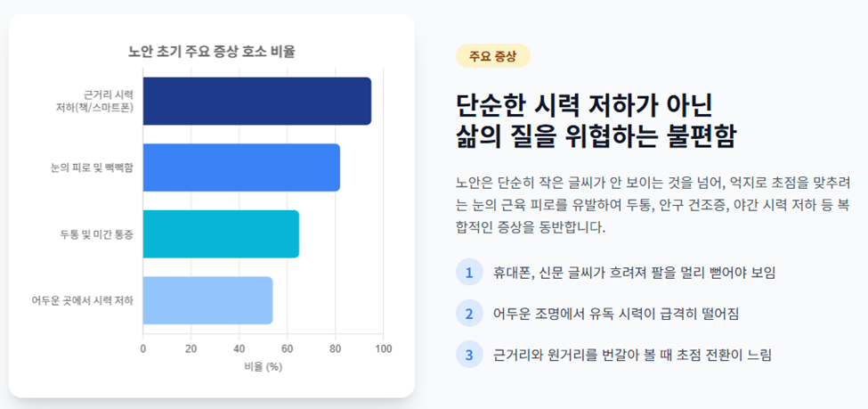Click the blue 눈의 피로 및 뻑뻑함 bar
Viewport: 868px width, 409px height.
point(241,168)
